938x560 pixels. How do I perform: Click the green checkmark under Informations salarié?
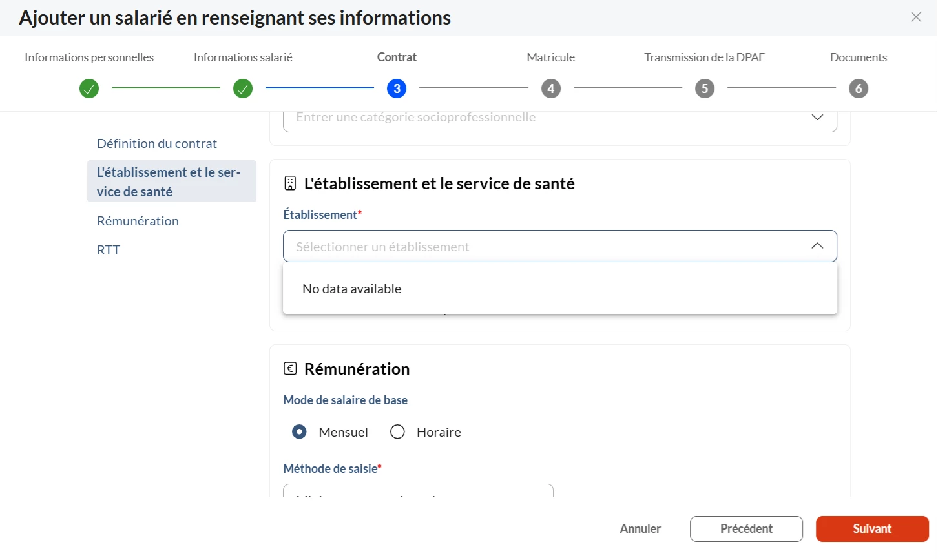(x=243, y=88)
